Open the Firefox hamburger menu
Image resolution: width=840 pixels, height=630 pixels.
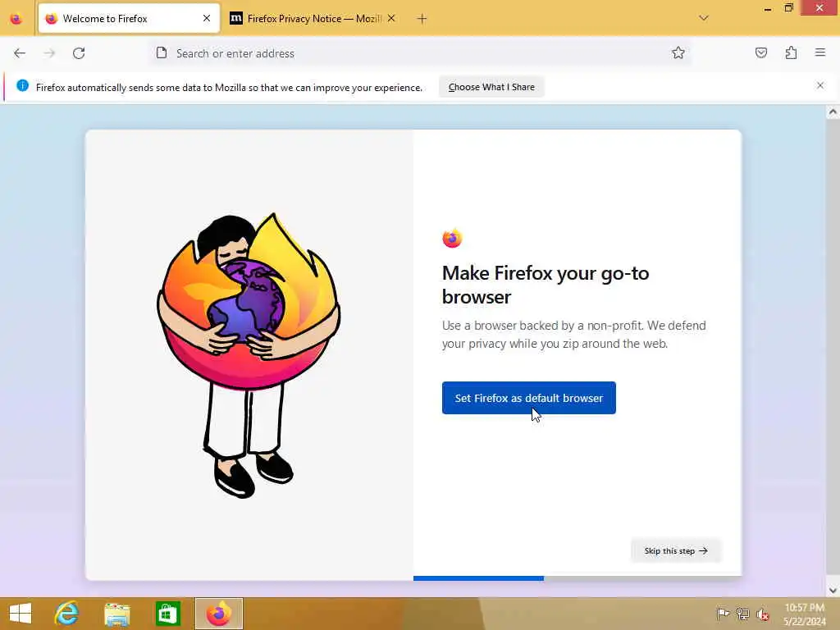click(820, 52)
